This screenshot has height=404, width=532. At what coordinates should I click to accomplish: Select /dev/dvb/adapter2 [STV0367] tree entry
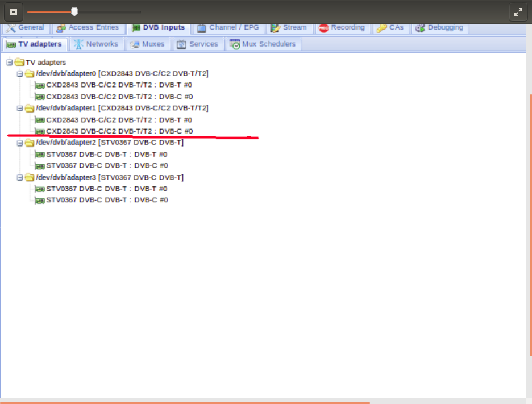[110, 143]
